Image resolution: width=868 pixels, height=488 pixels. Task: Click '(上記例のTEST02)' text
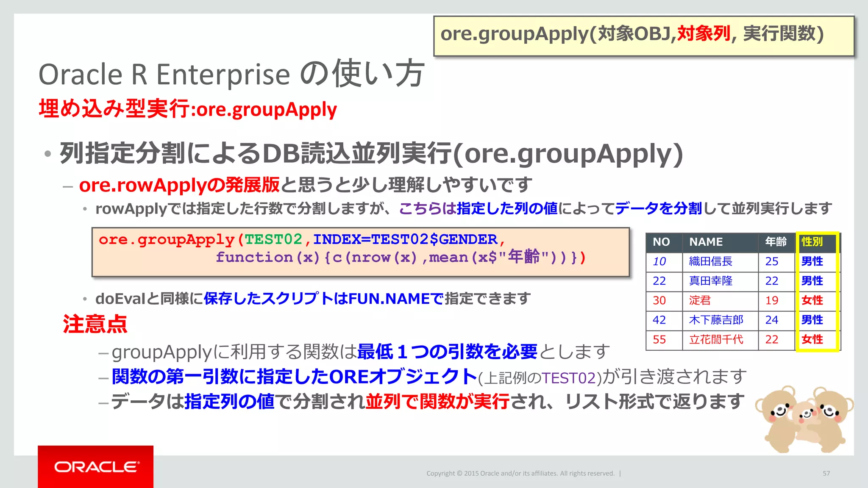[x=540, y=378]
